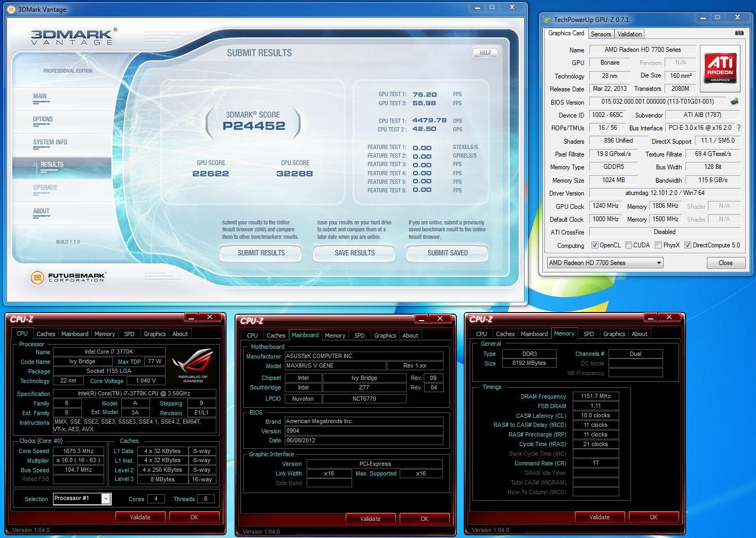Open the AMD Radeon HD 7700 Series dropdown
The image size is (756, 538).
(x=605, y=262)
